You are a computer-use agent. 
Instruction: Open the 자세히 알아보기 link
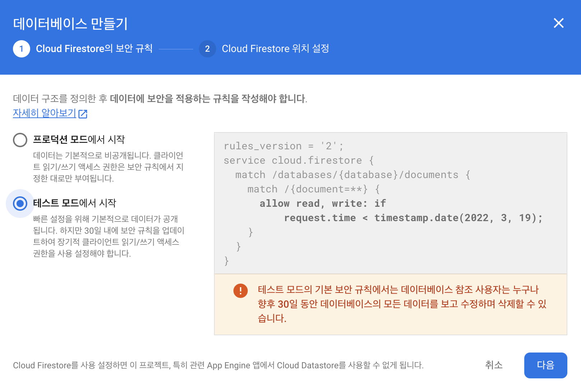pyautogui.click(x=45, y=113)
